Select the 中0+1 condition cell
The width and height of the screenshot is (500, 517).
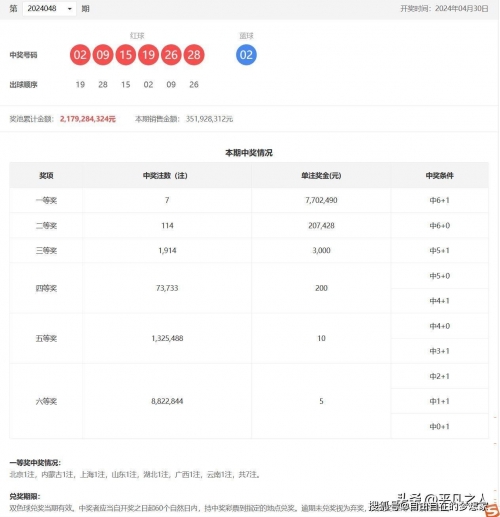click(440, 426)
